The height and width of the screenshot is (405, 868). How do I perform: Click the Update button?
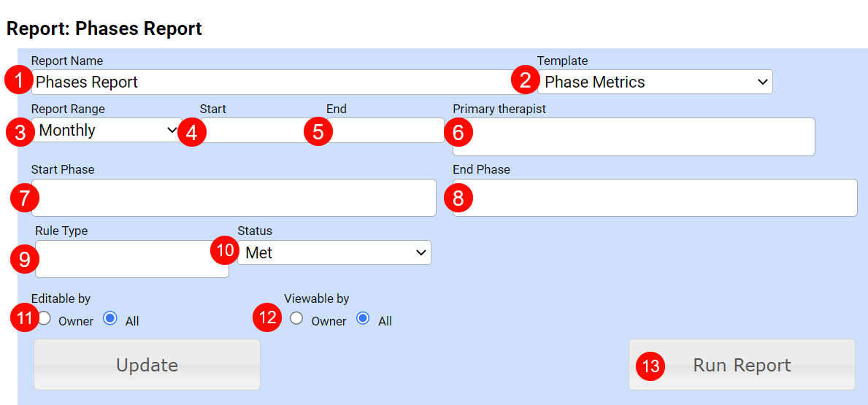coord(147,365)
